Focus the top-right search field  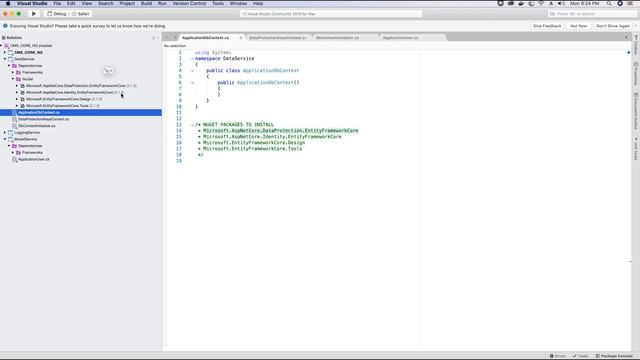pos(592,14)
